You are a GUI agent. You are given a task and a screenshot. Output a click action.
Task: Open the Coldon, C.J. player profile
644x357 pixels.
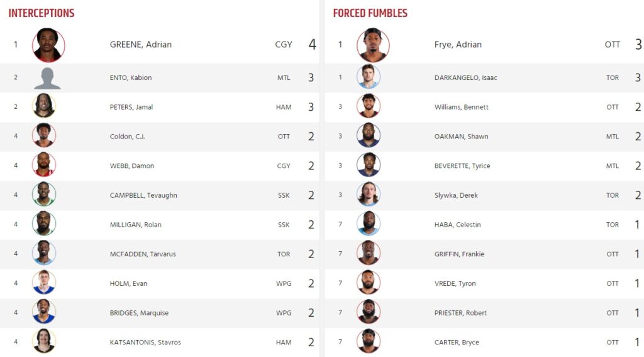[127, 137]
